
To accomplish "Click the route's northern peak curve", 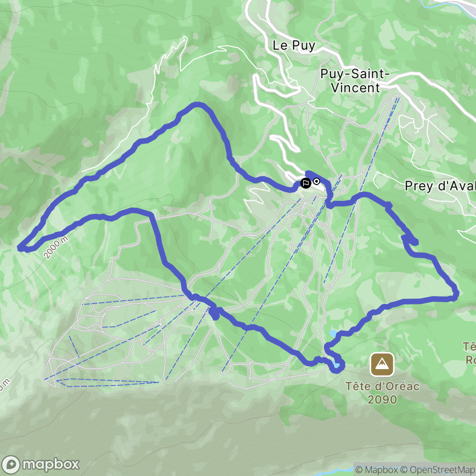I will point(197,105).
